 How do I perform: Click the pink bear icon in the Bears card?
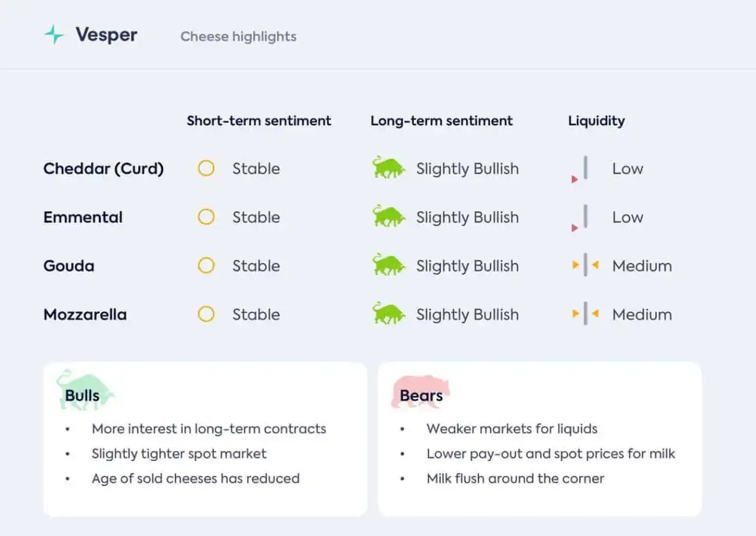421,392
